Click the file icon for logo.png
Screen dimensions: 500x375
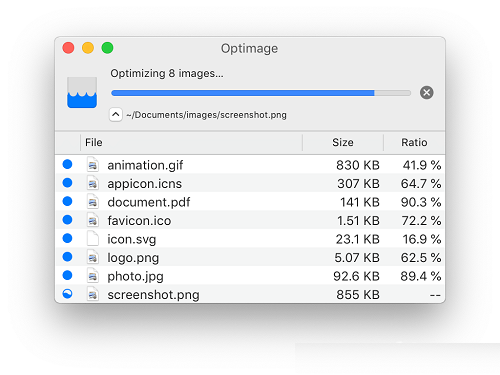(x=93, y=257)
